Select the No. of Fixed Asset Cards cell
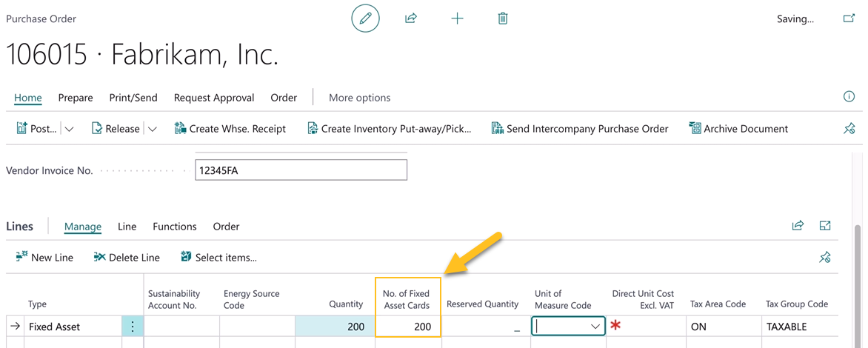This screenshot has height=348, width=868. click(x=408, y=327)
